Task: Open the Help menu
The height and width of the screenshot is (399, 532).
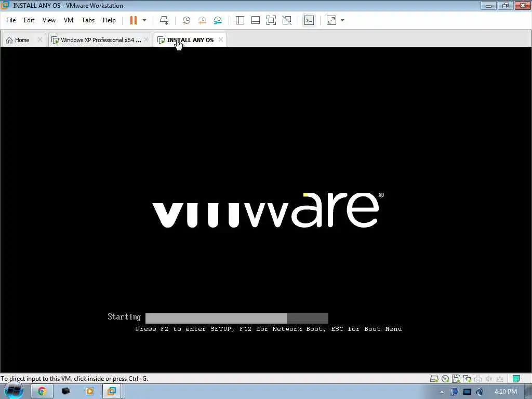Action: [109, 20]
